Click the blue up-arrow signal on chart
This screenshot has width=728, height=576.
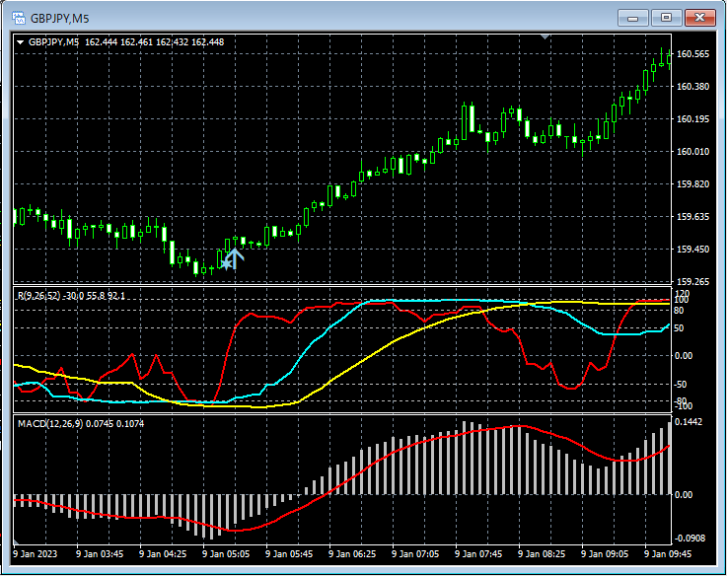pos(235,258)
